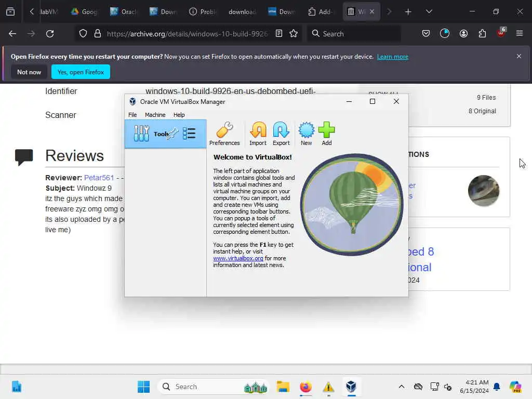Switch to the download tab
Image resolution: width=532 pixels, height=399 pixels.
point(242,11)
